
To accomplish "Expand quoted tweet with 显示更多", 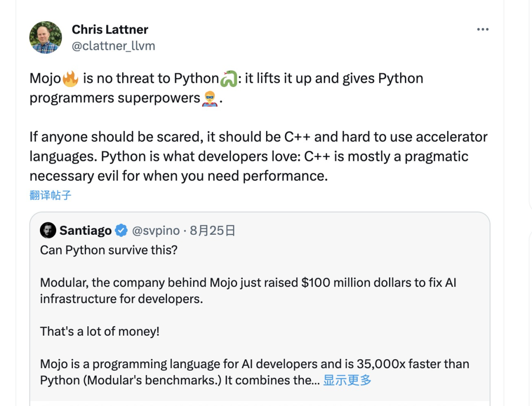I will [x=347, y=380].
